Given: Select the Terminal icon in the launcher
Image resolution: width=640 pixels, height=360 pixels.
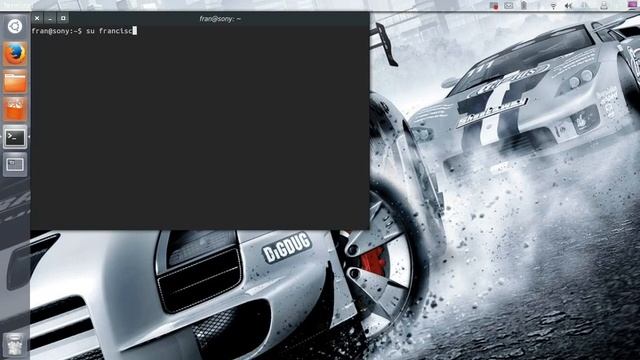Looking at the screenshot, I should tap(15, 137).
